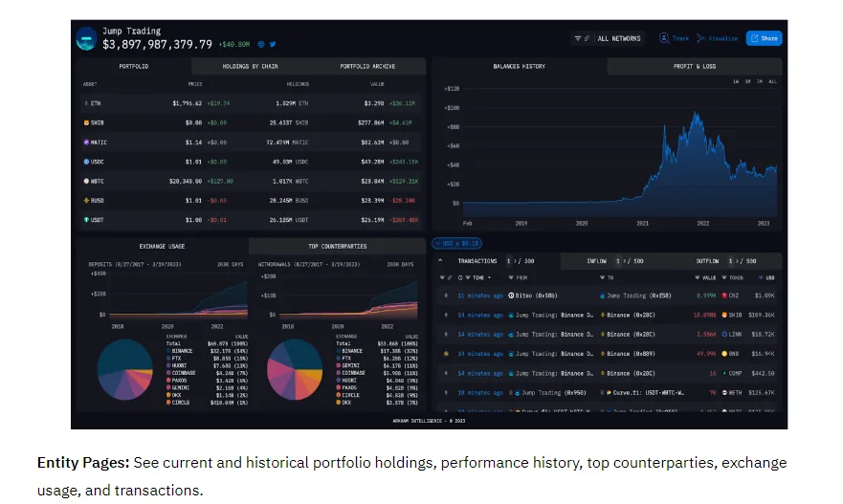The image size is (843, 504).
Task: Select the Inflow transactions tab
Action: pos(597,261)
